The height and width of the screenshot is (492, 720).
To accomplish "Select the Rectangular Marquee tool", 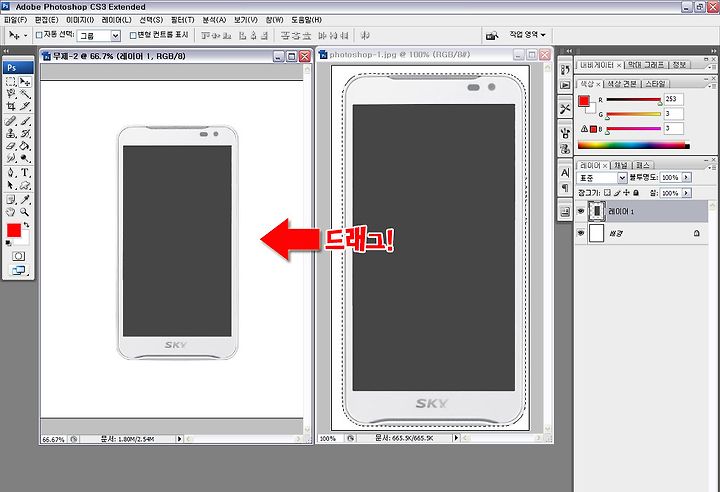I will pyautogui.click(x=11, y=82).
